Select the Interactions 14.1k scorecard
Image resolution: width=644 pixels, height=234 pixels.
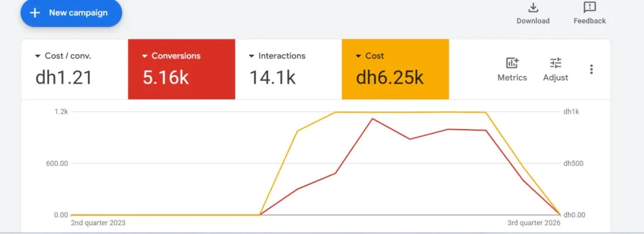coord(288,69)
